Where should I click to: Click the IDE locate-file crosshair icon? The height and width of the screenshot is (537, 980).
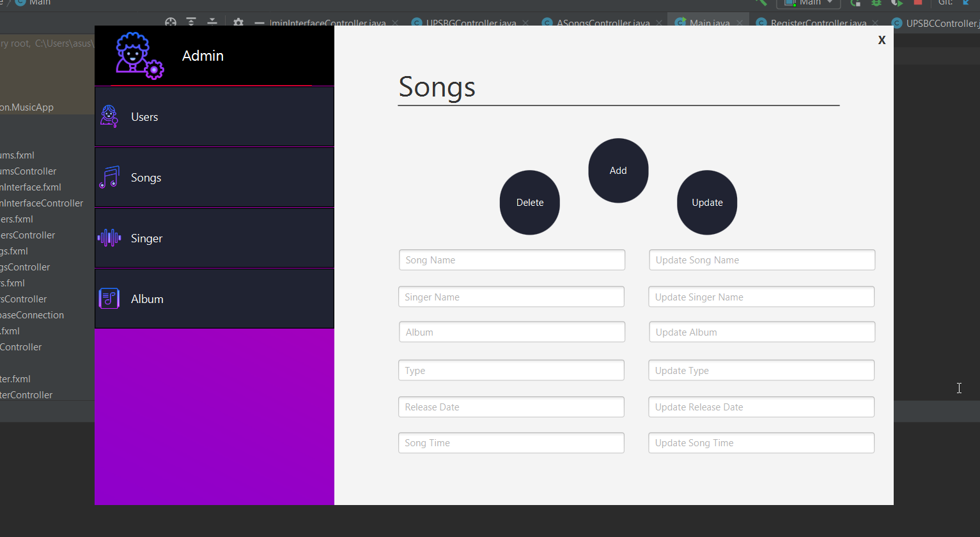point(171,22)
